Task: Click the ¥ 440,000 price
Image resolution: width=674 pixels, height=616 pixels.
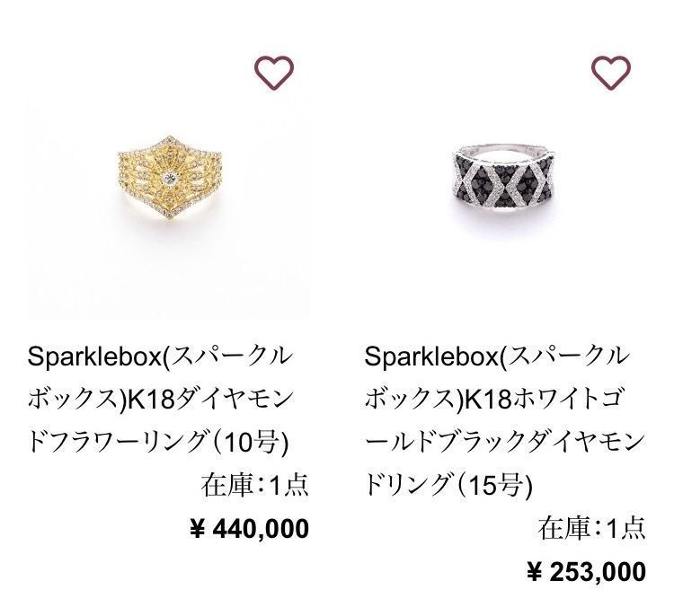Action: (249, 529)
